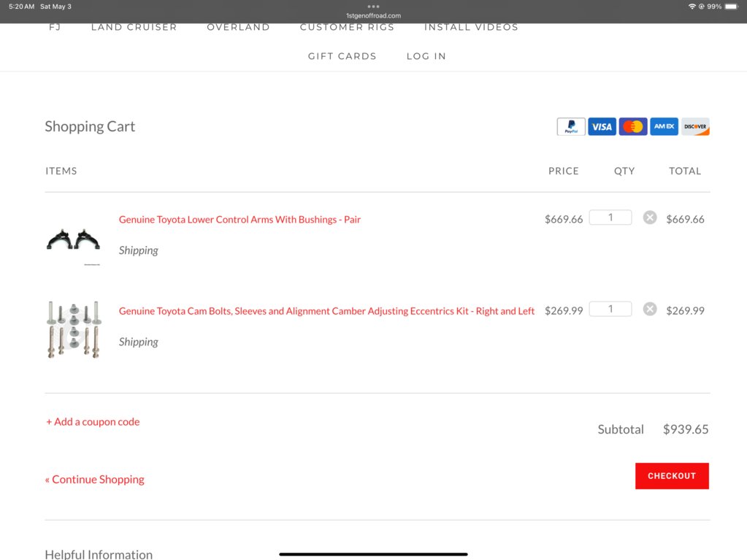Click the PRICE column header
This screenshot has height=560, width=747.
[564, 171]
